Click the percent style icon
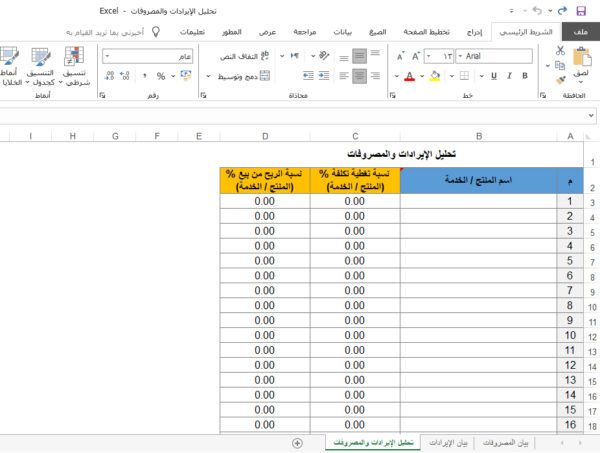This screenshot has width=600, height=453. pos(161,76)
